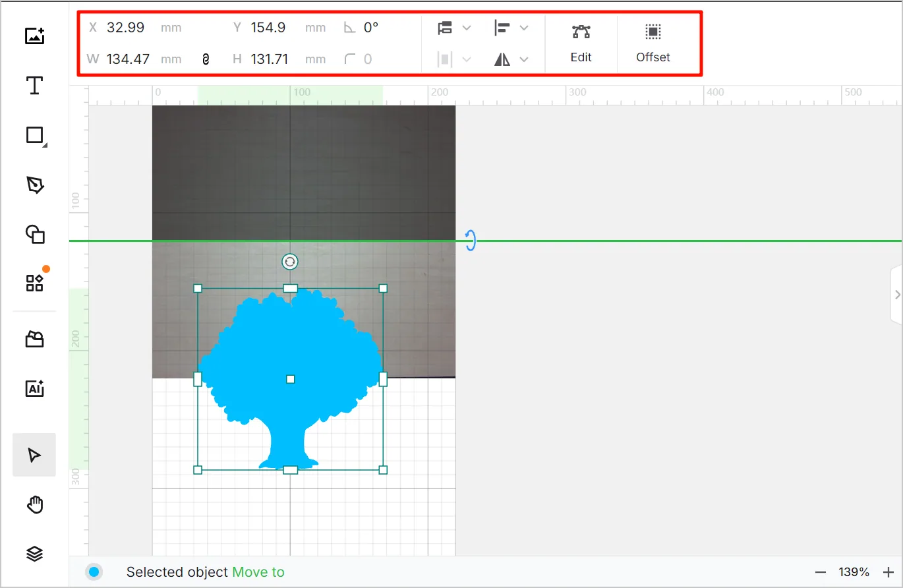Open the Apps grid panel

coord(35,283)
